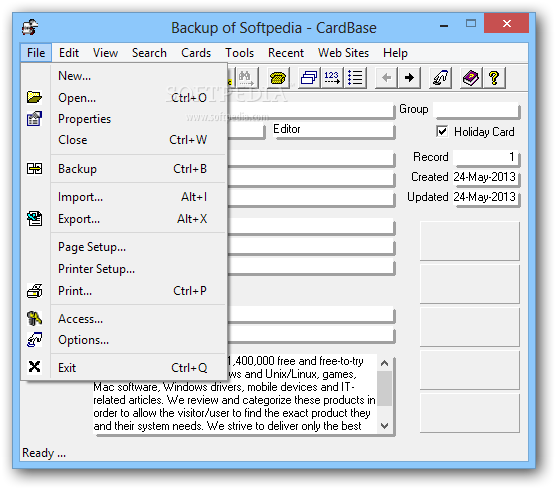This screenshot has width=556, height=489.
Task: Click the Ready status bar text
Action: point(44,453)
